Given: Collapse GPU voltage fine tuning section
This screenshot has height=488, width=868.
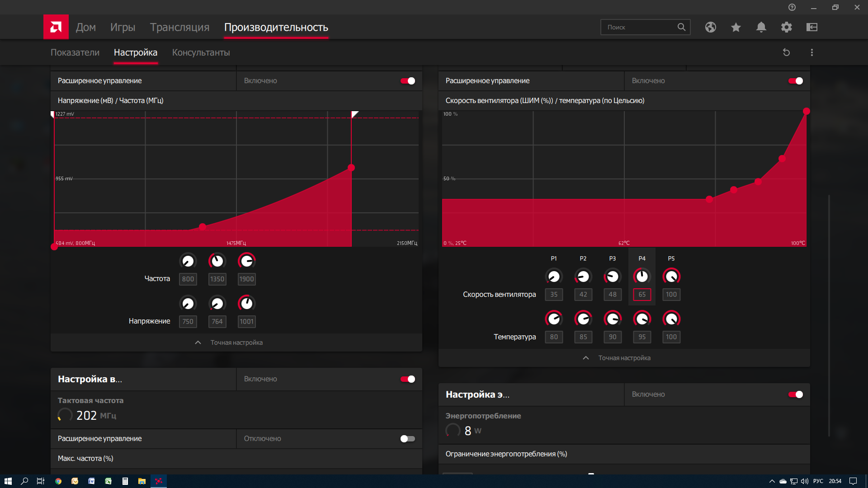Looking at the screenshot, I should [236, 343].
